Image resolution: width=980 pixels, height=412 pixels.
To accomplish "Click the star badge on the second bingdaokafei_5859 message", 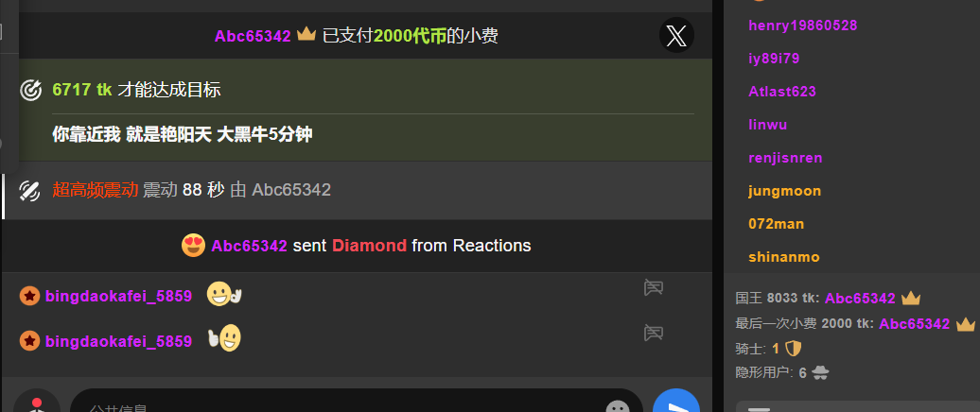I will click(x=29, y=341).
